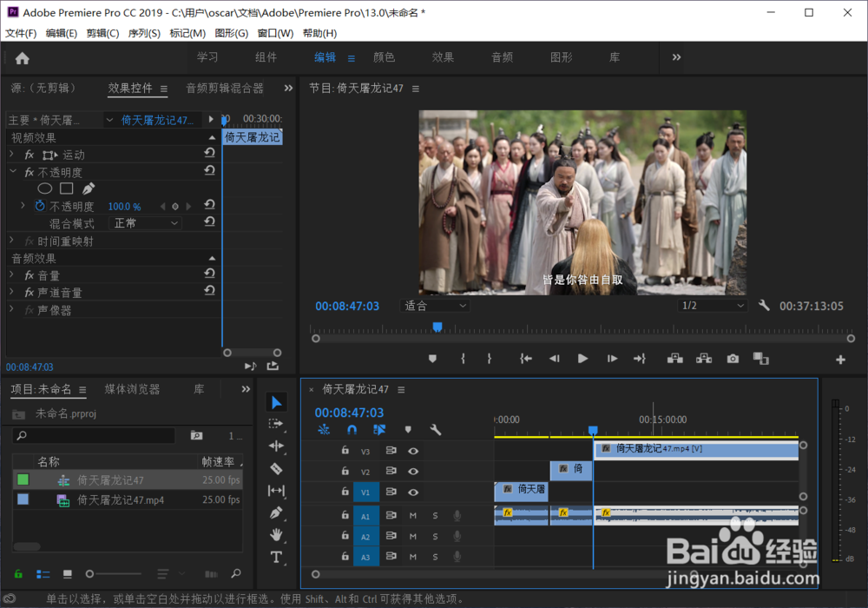The width and height of the screenshot is (868, 608).
Task: Select the Hand tool
Action: pos(276,535)
